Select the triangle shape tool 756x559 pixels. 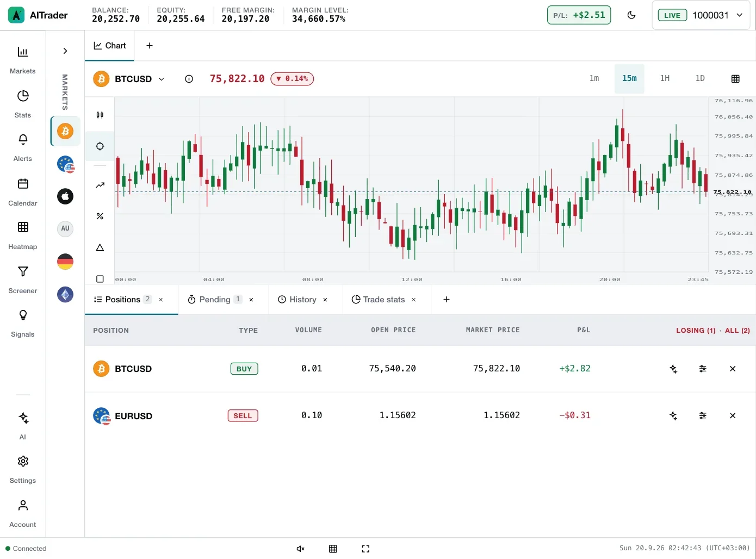point(100,247)
